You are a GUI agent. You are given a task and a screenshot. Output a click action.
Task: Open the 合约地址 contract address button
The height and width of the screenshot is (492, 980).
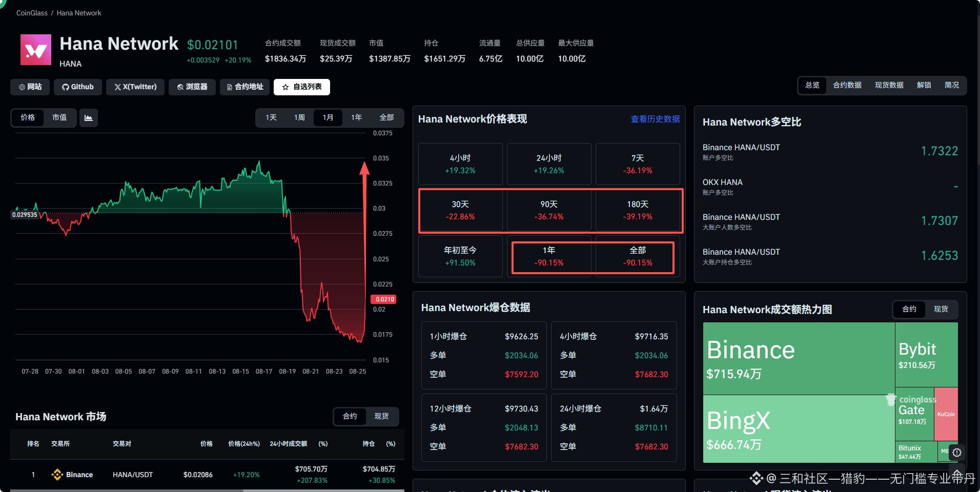(245, 87)
